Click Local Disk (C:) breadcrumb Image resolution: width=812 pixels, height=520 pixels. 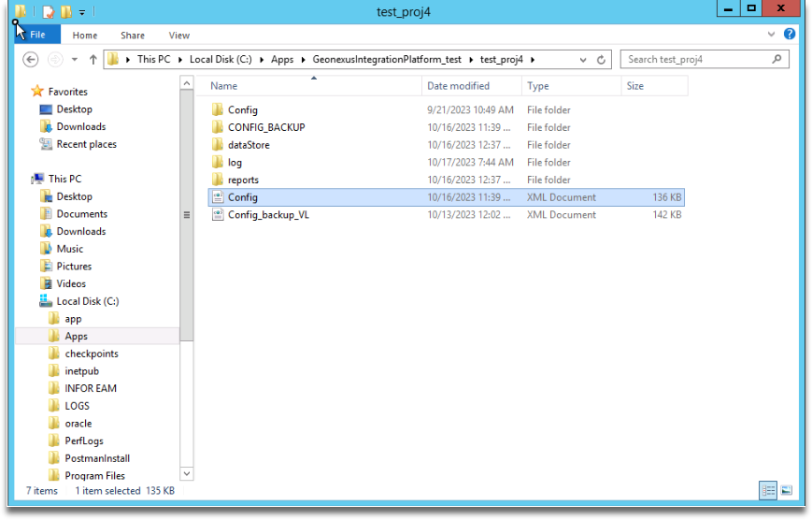(x=221, y=59)
